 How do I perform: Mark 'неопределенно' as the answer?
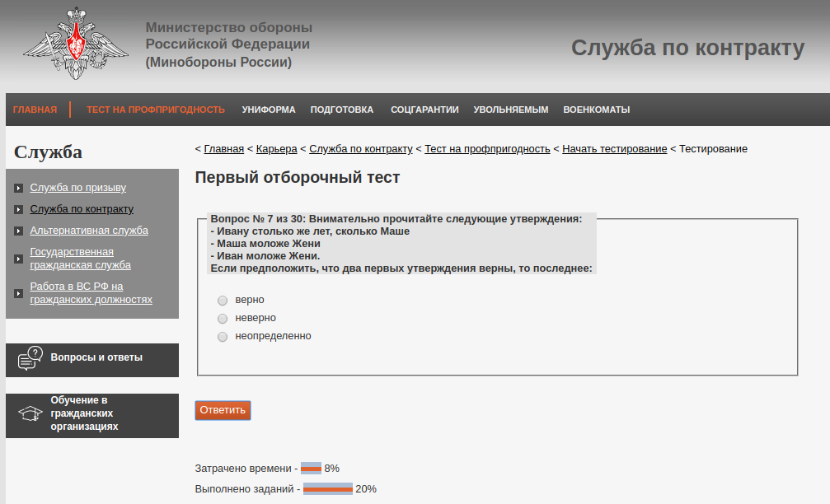click(222, 336)
